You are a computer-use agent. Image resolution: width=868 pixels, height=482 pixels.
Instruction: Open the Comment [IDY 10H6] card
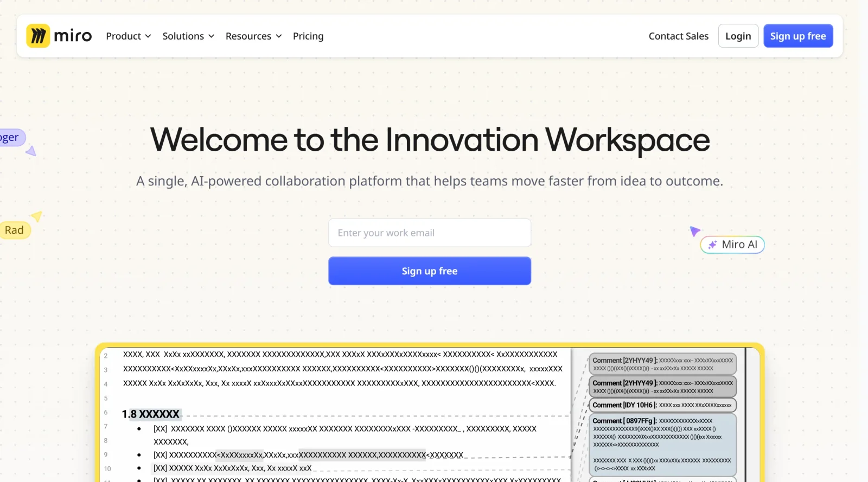662,405
